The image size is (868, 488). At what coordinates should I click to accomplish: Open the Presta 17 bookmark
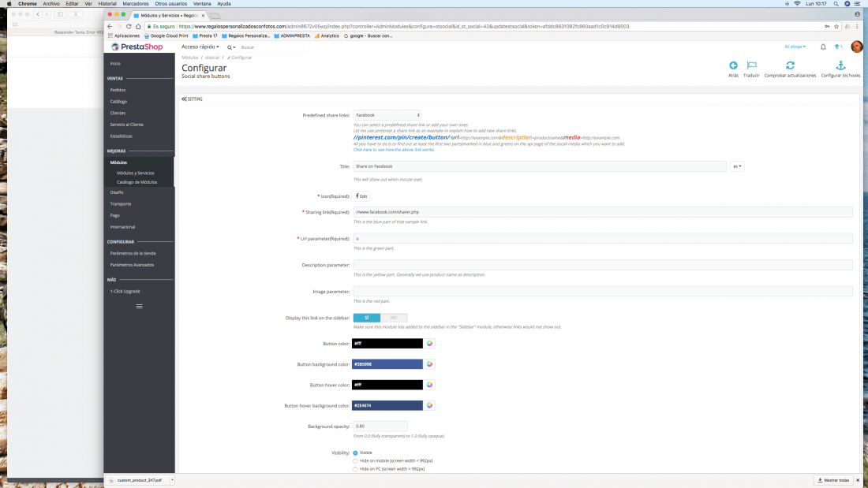(x=205, y=36)
